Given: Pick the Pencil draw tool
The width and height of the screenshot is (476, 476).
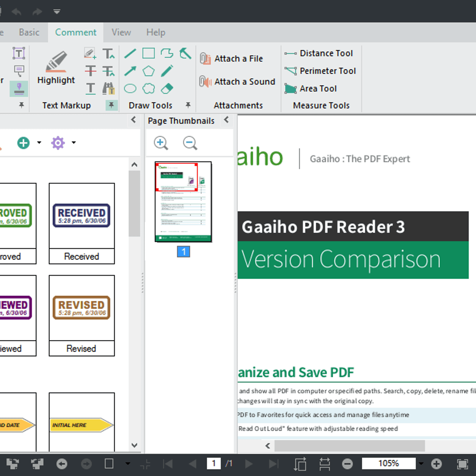Looking at the screenshot, I should [x=167, y=71].
